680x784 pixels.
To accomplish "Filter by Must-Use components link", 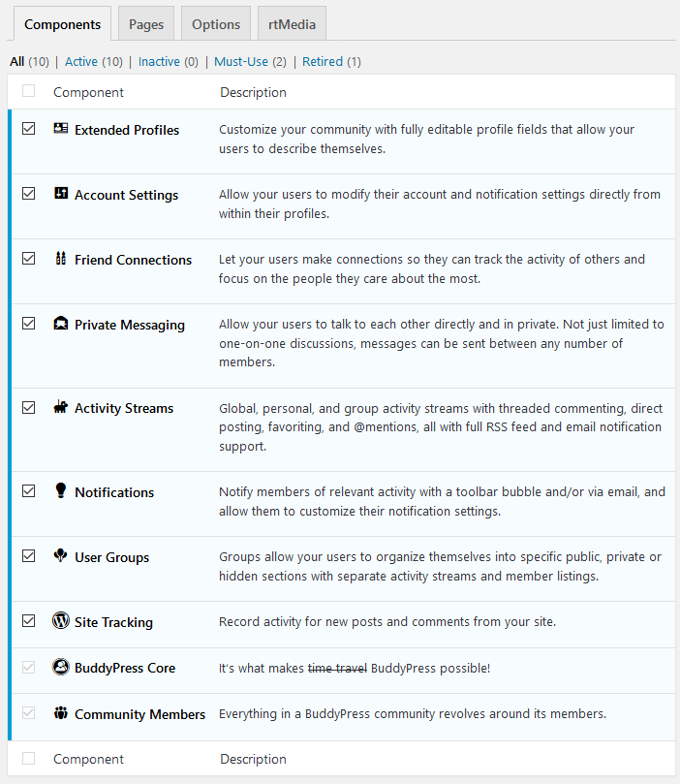I will tap(241, 61).
